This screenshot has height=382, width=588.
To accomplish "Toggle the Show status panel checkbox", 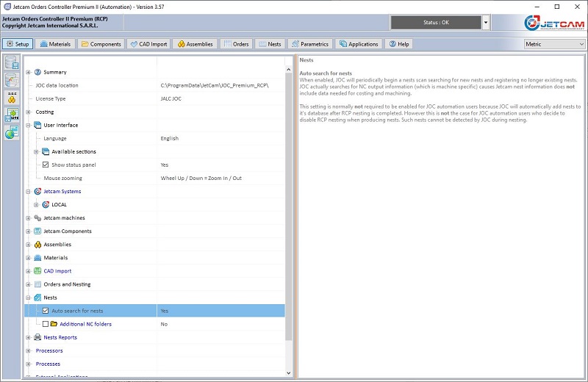I will coord(46,165).
